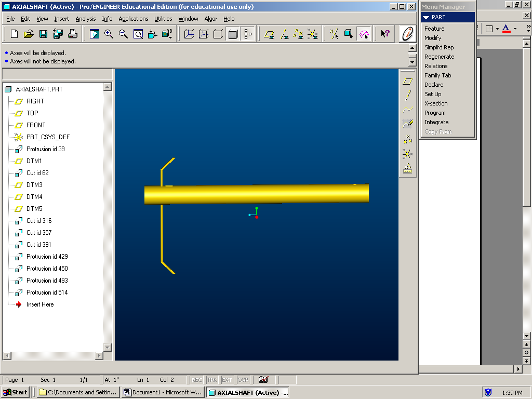Select X-section in the Menu Manager
Screen dimensions: 532x399
(436, 103)
